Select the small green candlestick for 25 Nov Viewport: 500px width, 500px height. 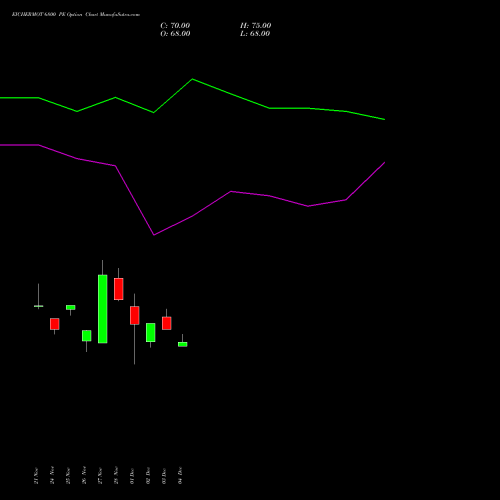(71, 307)
